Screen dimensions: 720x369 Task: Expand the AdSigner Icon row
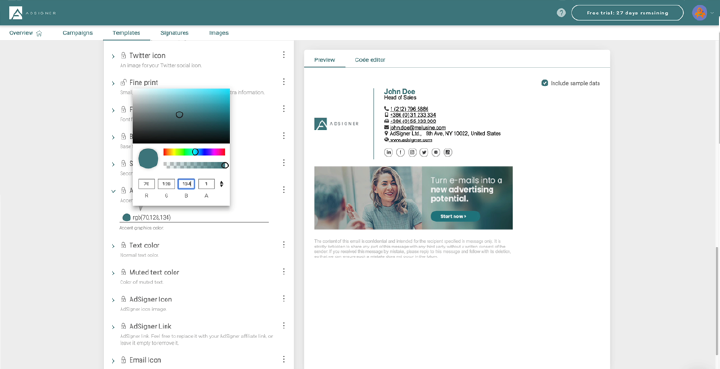(113, 301)
